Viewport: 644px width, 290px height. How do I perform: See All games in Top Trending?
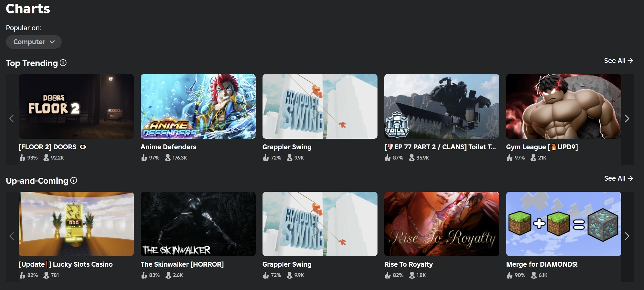618,61
